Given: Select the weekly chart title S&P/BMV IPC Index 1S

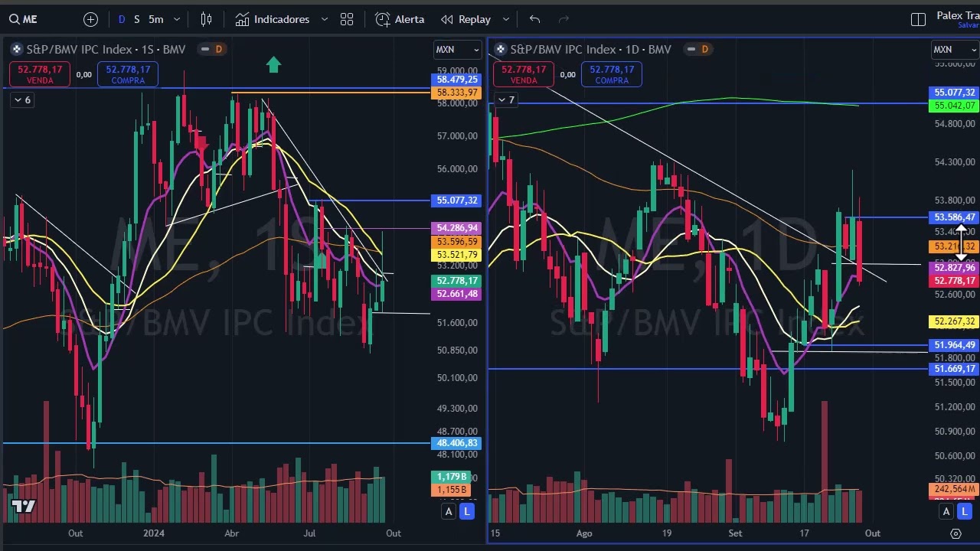Looking at the screenshot, I should [x=106, y=49].
